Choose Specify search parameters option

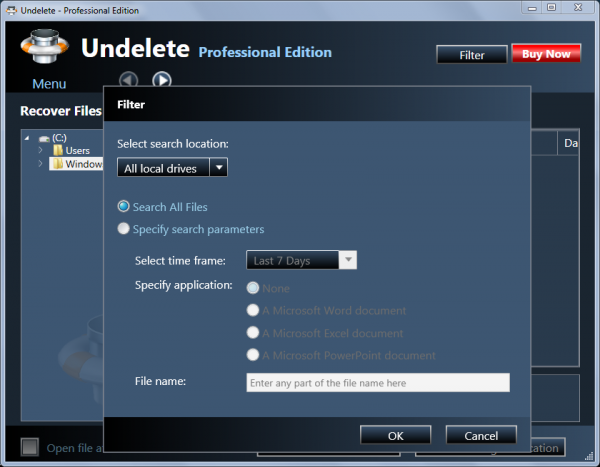tap(124, 229)
